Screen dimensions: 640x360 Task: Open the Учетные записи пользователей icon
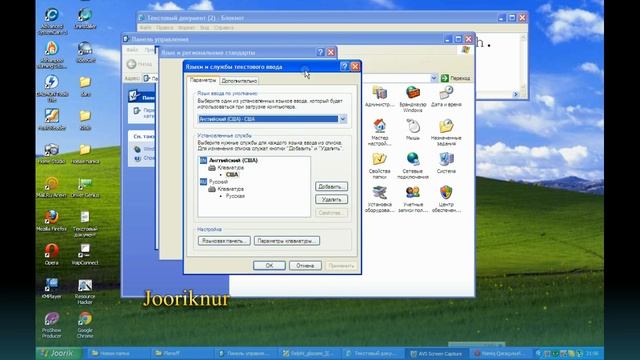(x=413, y=199)
